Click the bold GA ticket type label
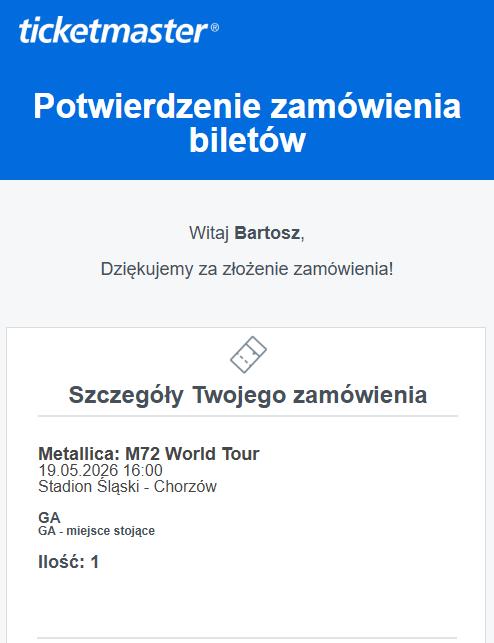 pyautogui.click(x=49, y=518)
